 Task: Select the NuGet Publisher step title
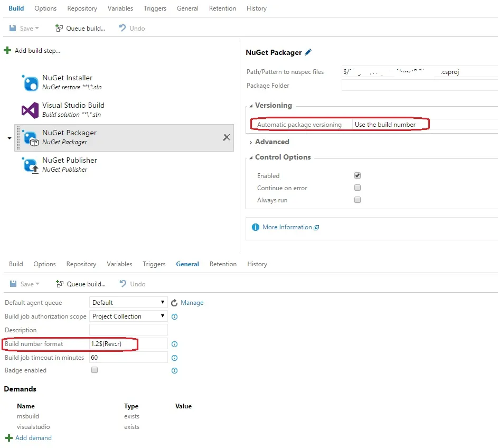(x=70, y=160)
